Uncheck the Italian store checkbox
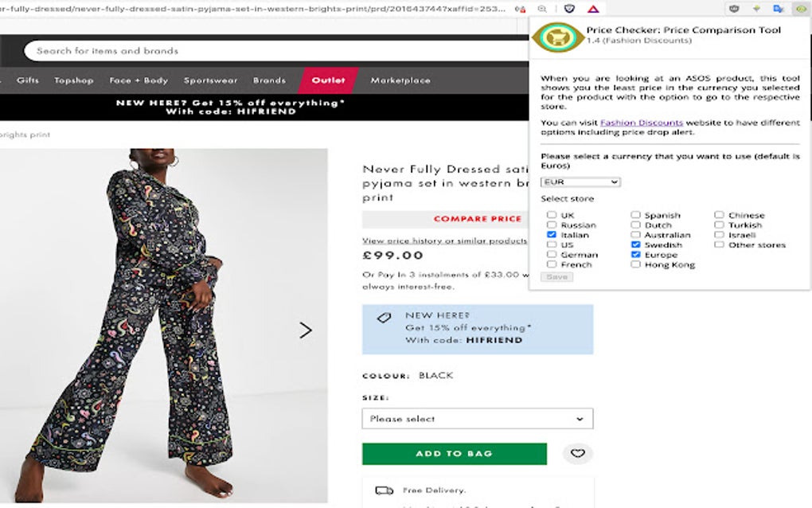Viewport: 812px width, 508px height. [552, 235]
